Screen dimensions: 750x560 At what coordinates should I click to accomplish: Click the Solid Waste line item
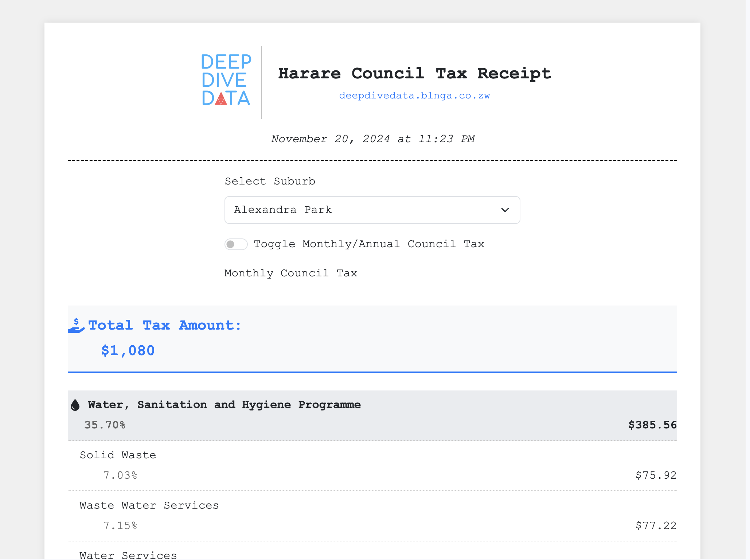118,455
